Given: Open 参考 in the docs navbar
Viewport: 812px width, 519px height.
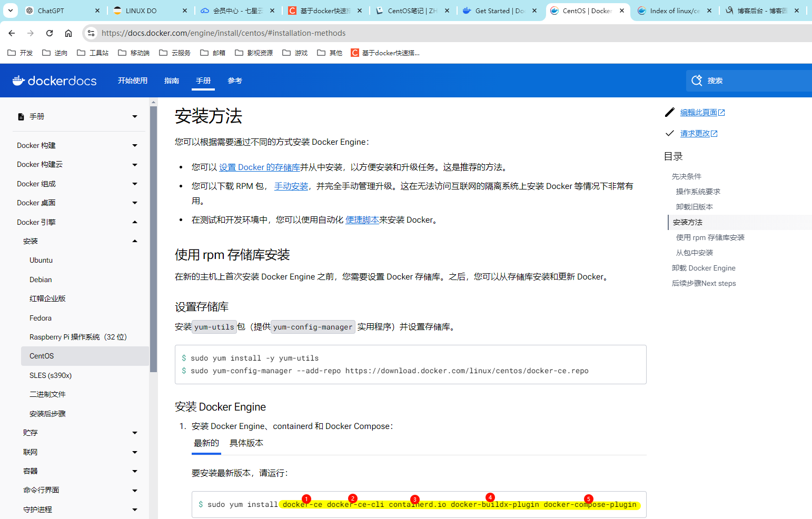Looking at the screenshot, I should [235, 81].
